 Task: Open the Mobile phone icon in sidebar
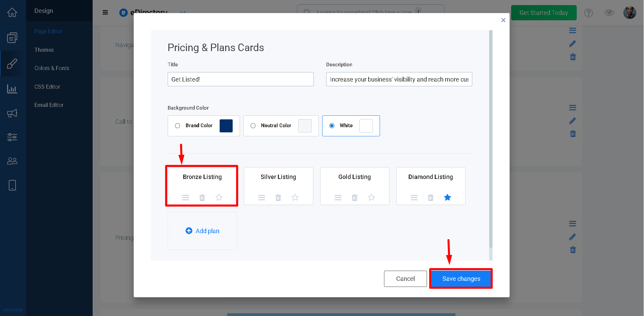pos(12,185)
